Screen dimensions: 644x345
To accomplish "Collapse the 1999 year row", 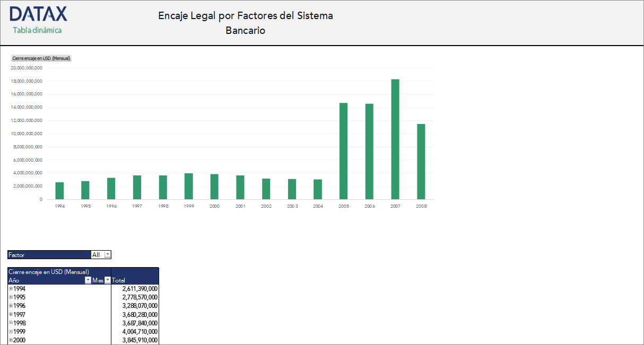I will point(11,331).
